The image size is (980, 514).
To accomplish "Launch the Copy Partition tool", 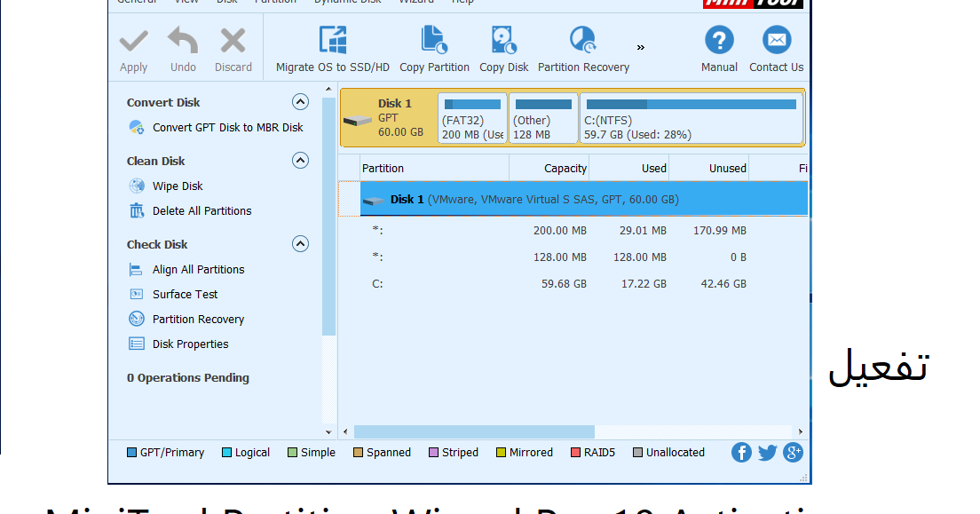I will [x=434, y=50].
